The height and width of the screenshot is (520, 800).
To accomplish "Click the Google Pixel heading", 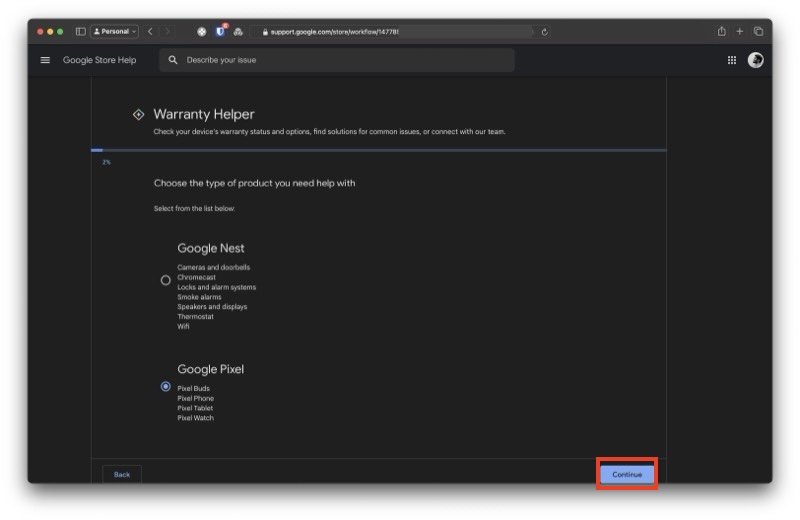I will click(x=211, y=369).
